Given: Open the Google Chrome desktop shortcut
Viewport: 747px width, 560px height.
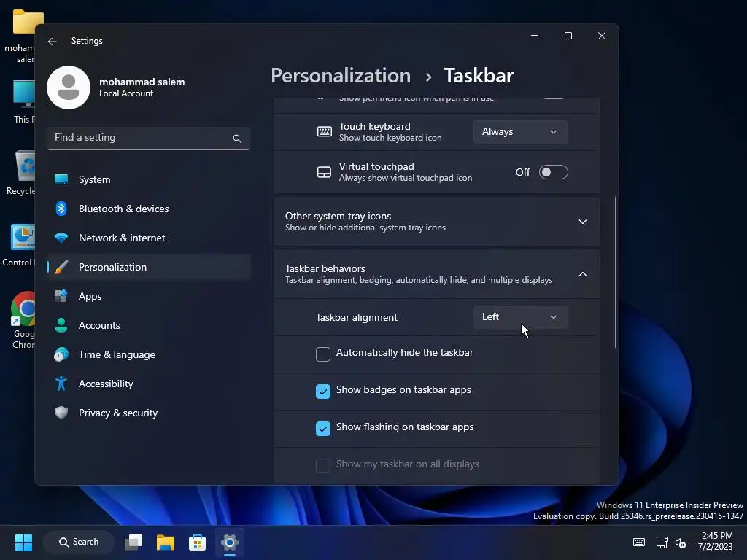Looking at the screenshot, I should tap(24, 320).
